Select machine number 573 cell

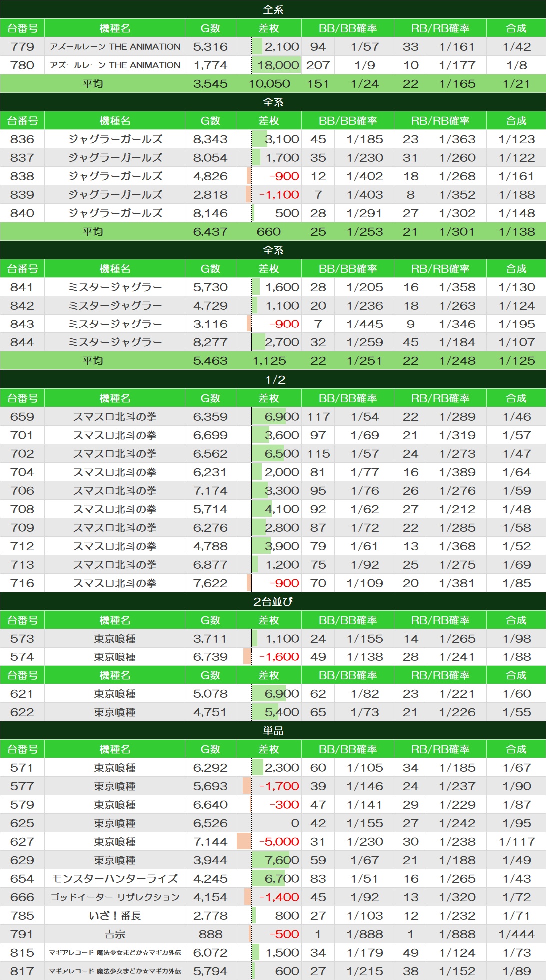22,639
